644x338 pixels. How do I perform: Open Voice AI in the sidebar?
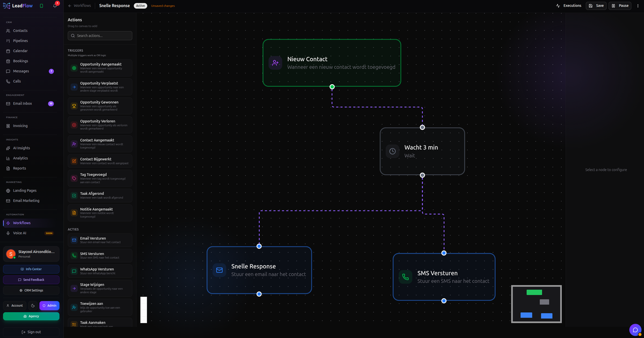19,233
